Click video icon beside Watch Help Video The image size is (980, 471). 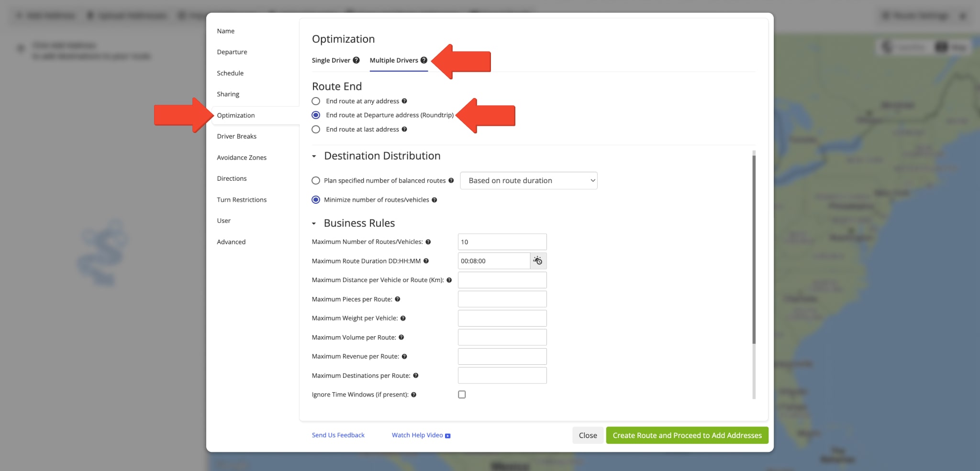[448, 436]
